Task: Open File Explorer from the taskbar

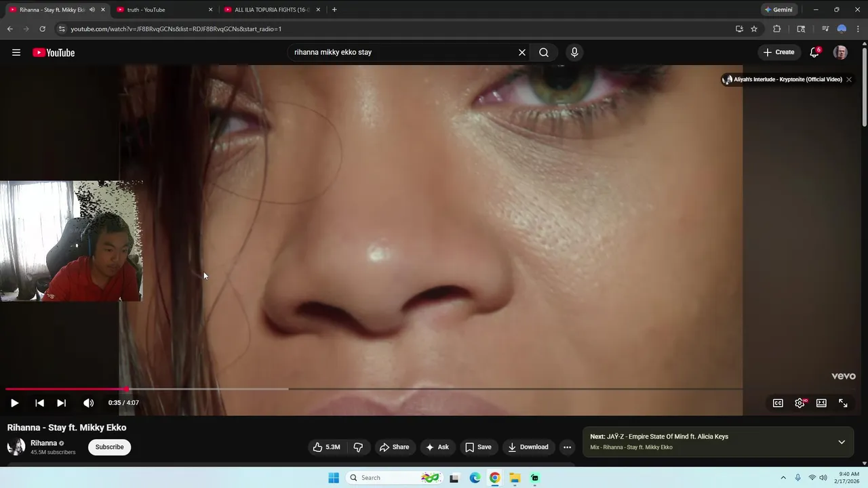Action: 515,478
